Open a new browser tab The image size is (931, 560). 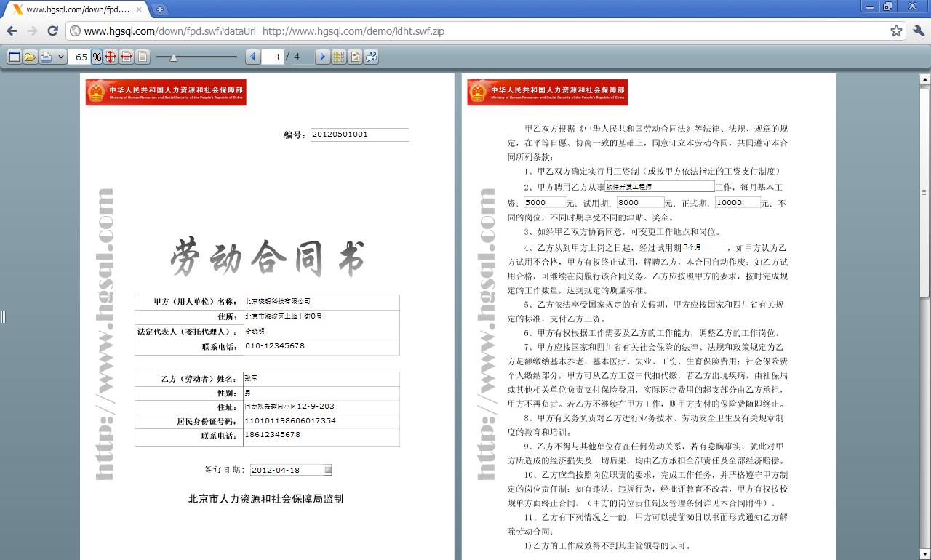160,9
